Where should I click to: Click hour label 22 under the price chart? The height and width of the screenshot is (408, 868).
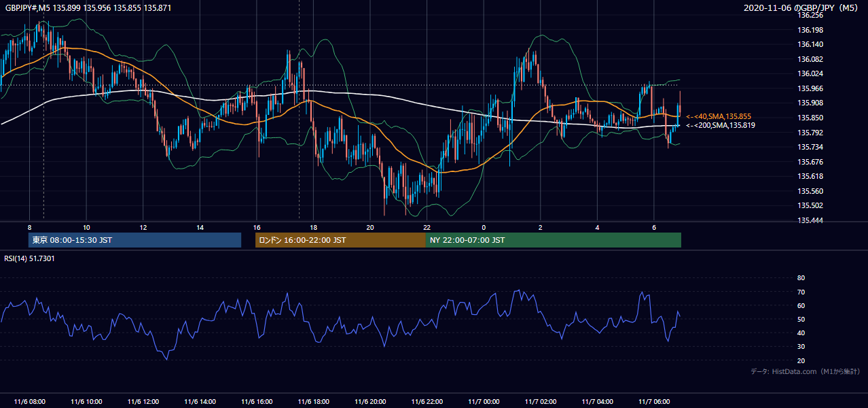click(x=427, y=227)
